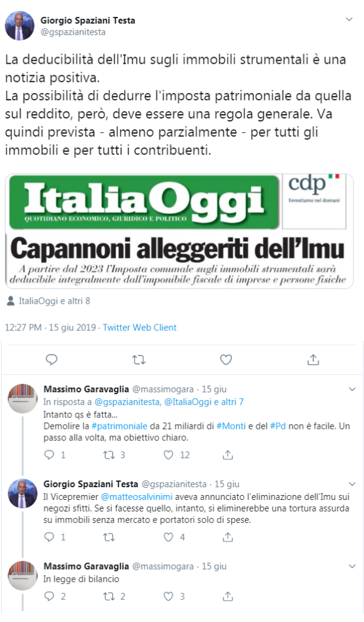The height and width of the screenshot is (622, 364).
Task: Click the reply icon under the main tweet
Action: click(52, 360)
